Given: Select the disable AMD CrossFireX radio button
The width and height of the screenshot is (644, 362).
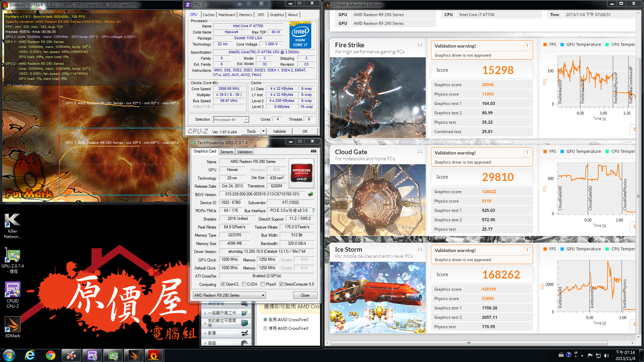Looking at the screenshot, I should pyautogui.click(x=265, y=328).
